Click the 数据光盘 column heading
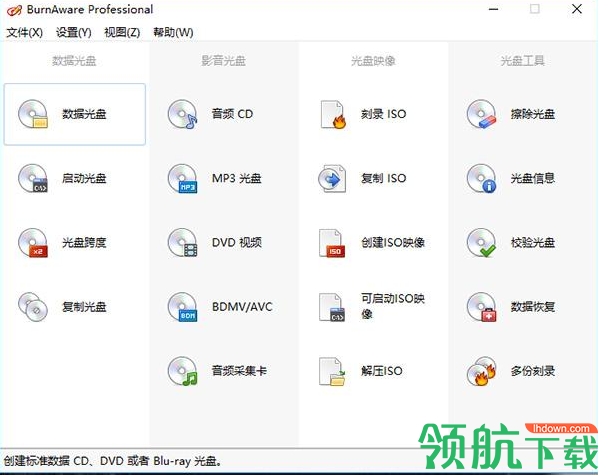Viewport: 598px width, 476px height. (74, 61)
